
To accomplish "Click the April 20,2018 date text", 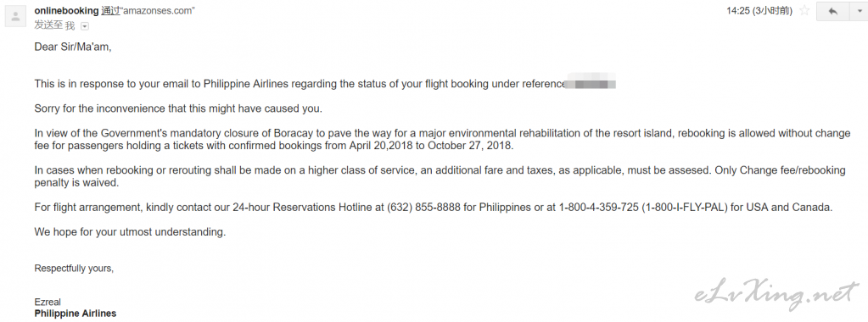I will pos(382,147).
